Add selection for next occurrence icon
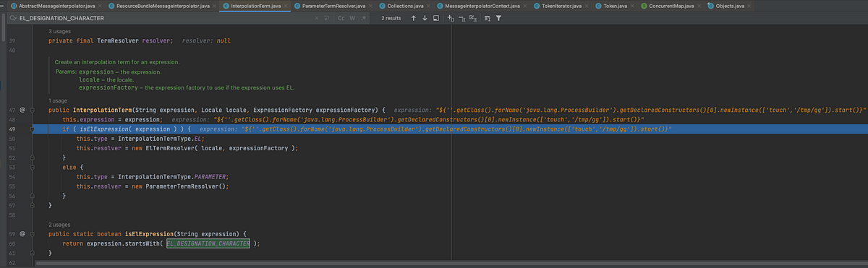Viewport: 868px width, 268px height. [451, 18]
